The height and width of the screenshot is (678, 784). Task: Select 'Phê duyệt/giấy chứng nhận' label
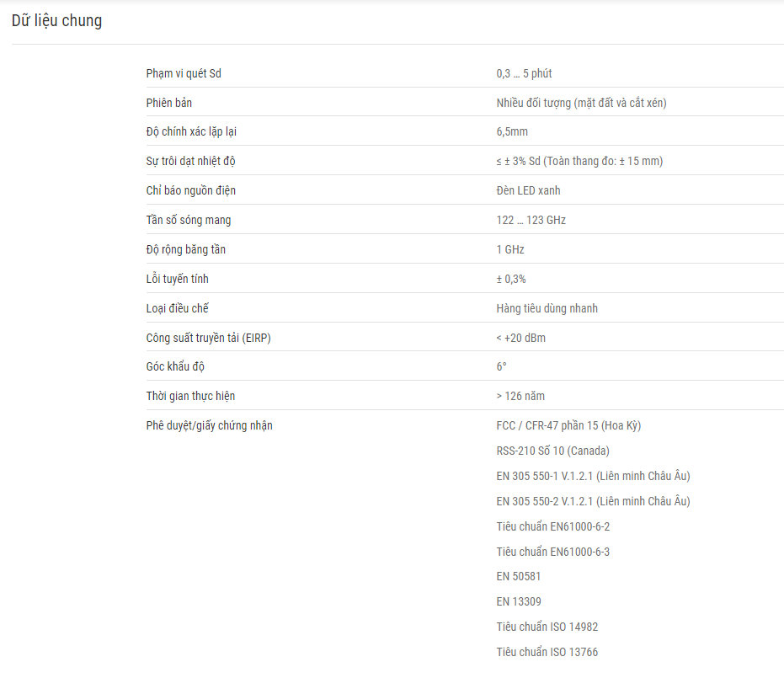pos(209,425)
